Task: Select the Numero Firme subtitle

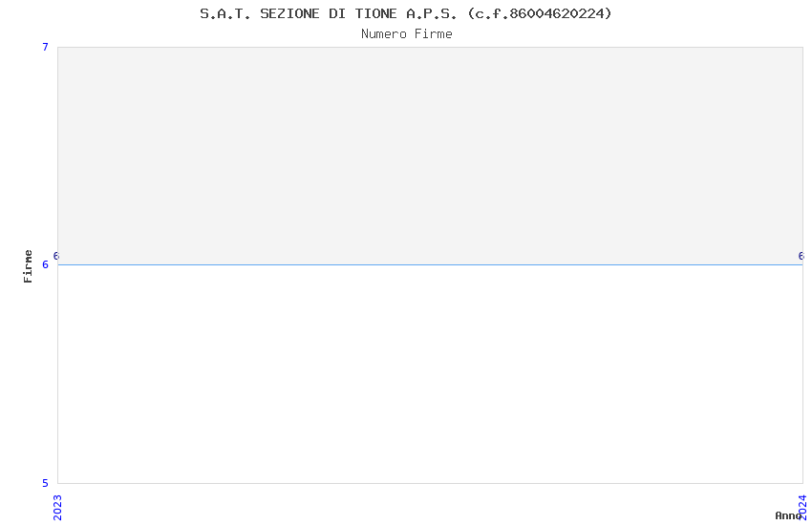Action: [x=407, y=34]
